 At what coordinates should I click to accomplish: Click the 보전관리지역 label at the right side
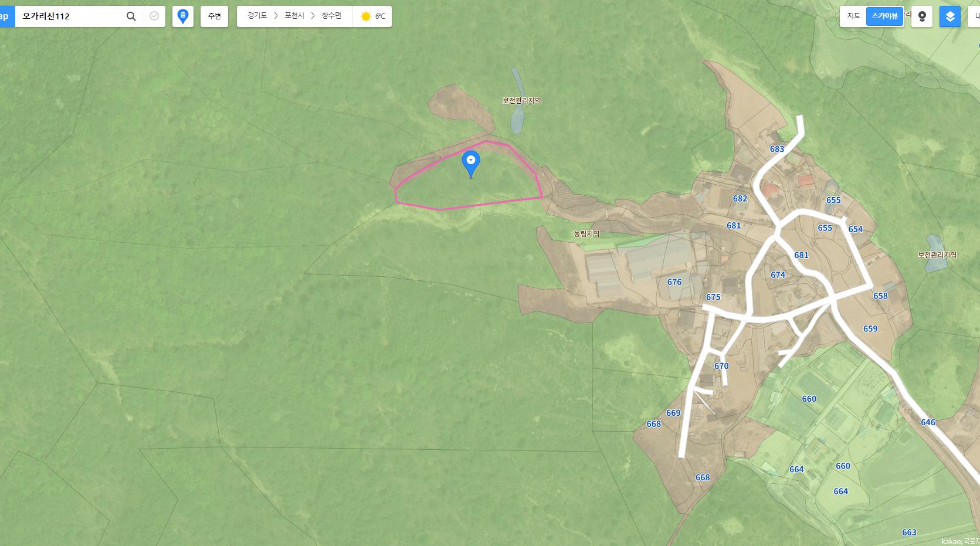pyautogui.click(x=937, y=255)
